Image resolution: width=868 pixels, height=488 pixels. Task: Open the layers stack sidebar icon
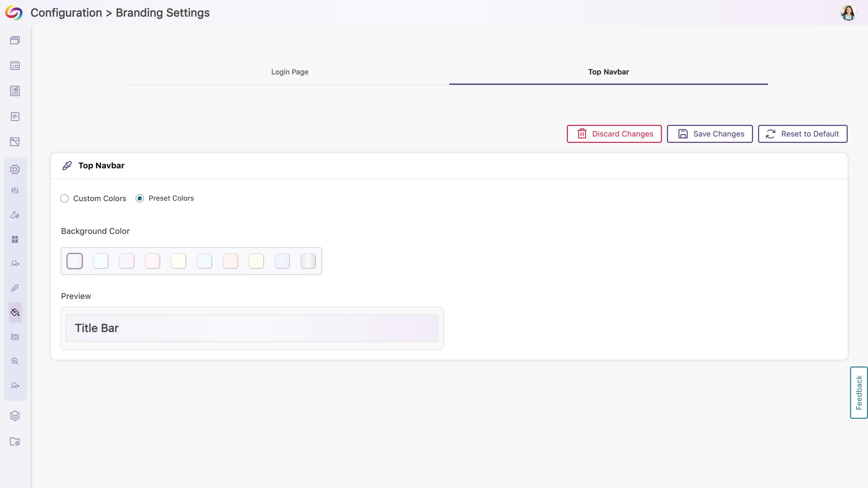(15, 415)
